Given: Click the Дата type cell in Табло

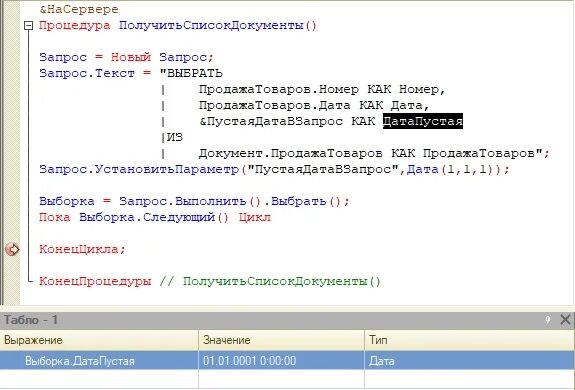Looking at the screenshot, I should (x=469, y=361).
